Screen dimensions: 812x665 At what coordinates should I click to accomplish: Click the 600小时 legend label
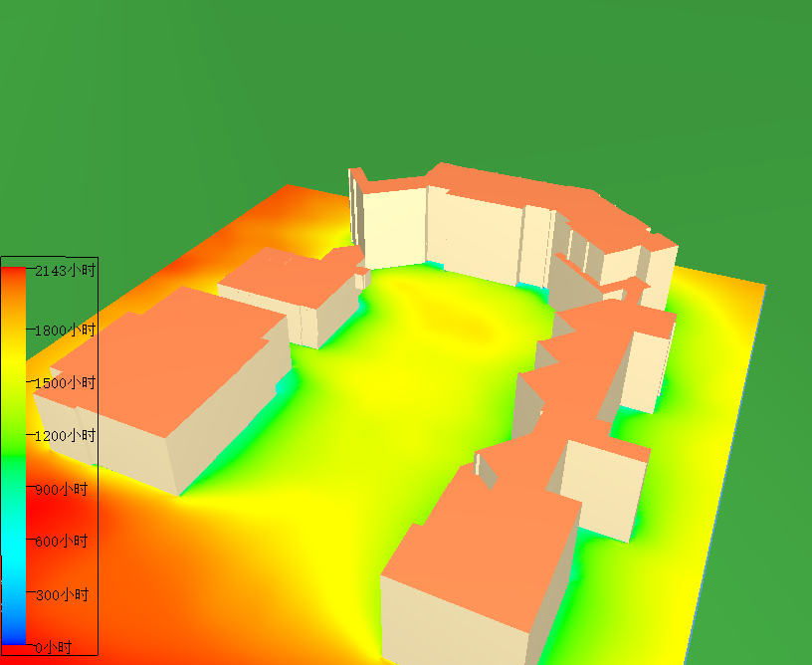point(61,542)
